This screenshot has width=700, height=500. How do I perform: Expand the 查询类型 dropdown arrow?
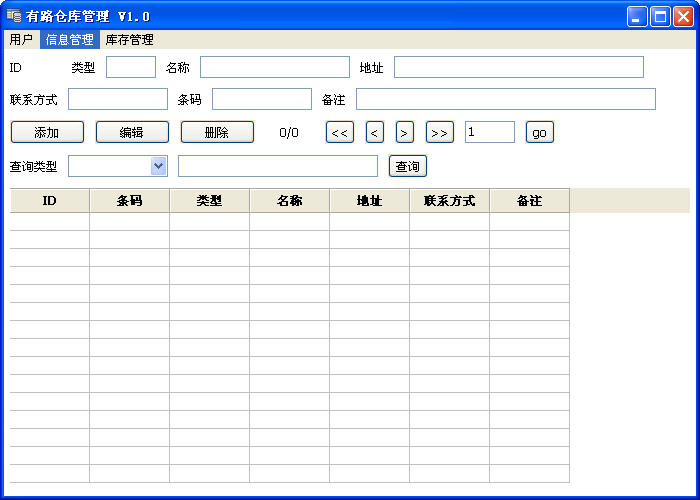coord(158,166)
